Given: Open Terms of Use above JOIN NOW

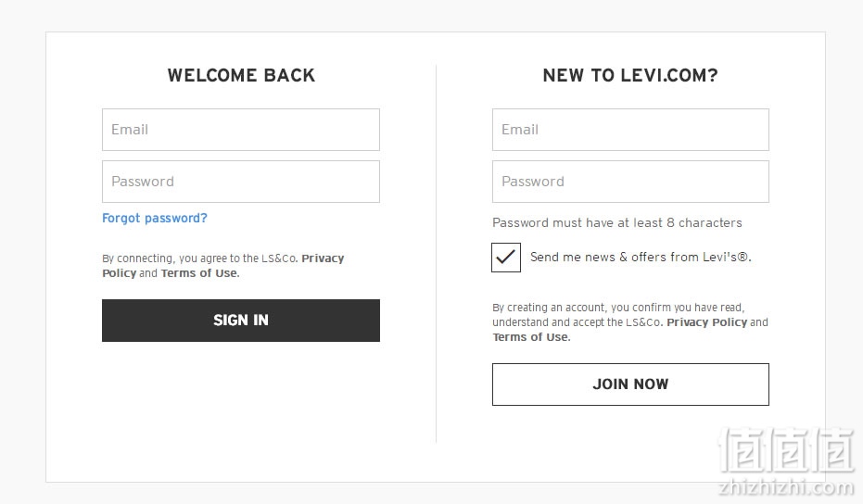Looking at the screenshot, I should coord(530,337).
